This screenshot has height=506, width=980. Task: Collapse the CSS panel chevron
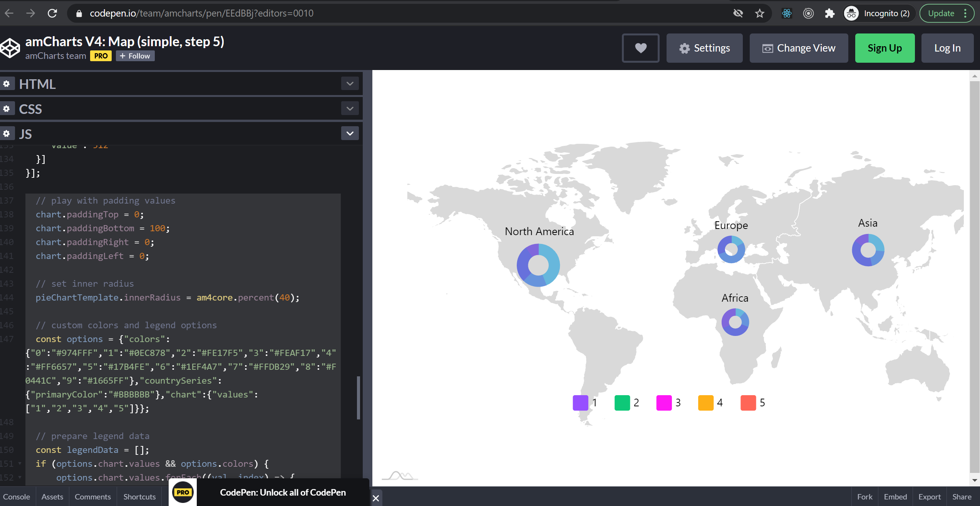(x=350, y=108)
